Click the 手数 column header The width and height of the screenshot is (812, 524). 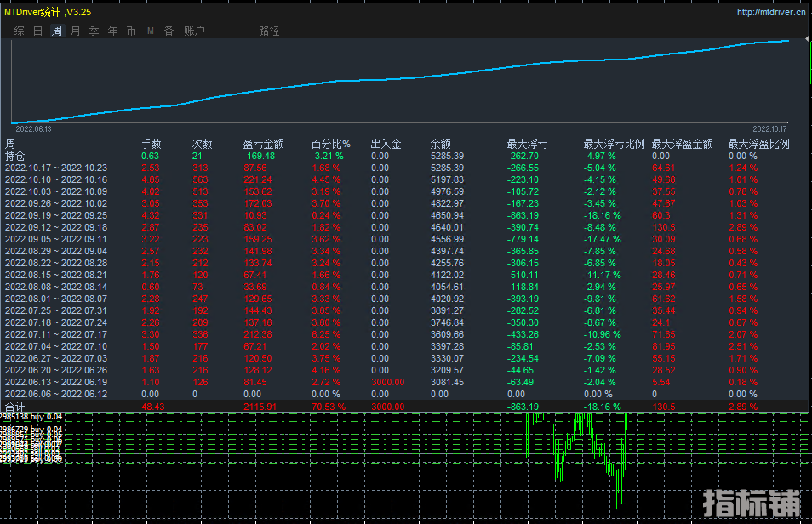pyautogui.click(x=151, y=144)
